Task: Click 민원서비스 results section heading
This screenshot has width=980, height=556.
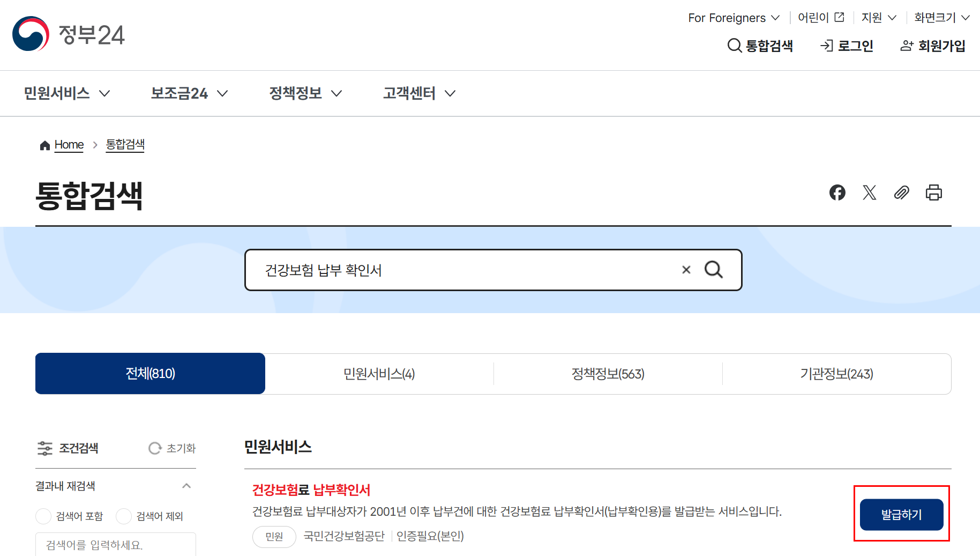Action: 278,447
